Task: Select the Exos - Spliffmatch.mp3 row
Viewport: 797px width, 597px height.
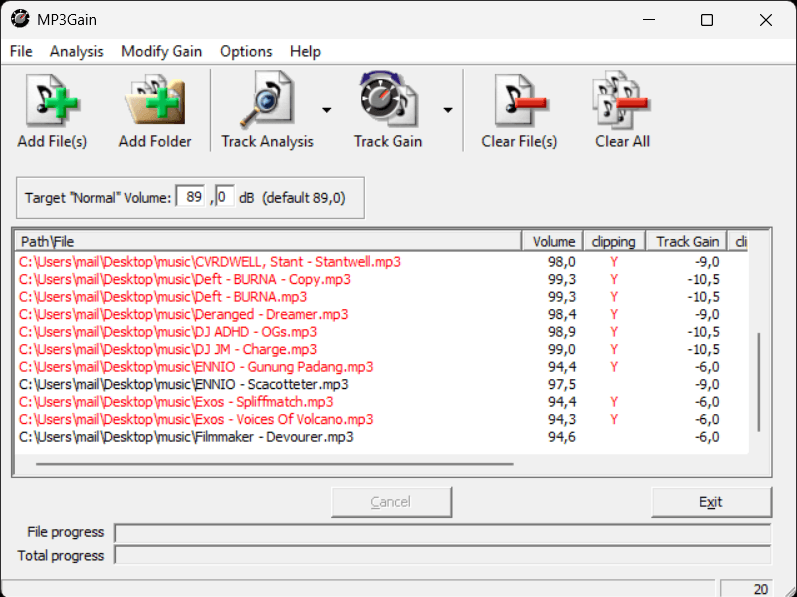Action: click(x=382, y=402)
